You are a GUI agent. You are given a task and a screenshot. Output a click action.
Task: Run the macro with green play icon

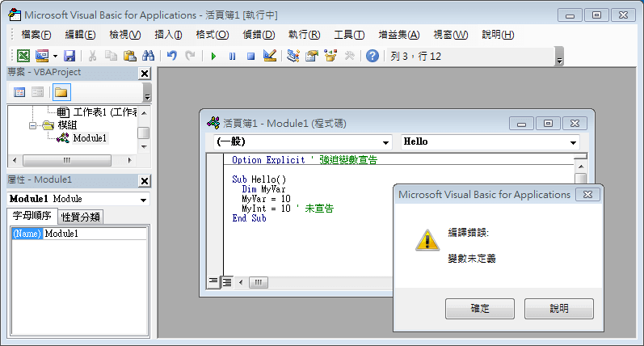213,56
